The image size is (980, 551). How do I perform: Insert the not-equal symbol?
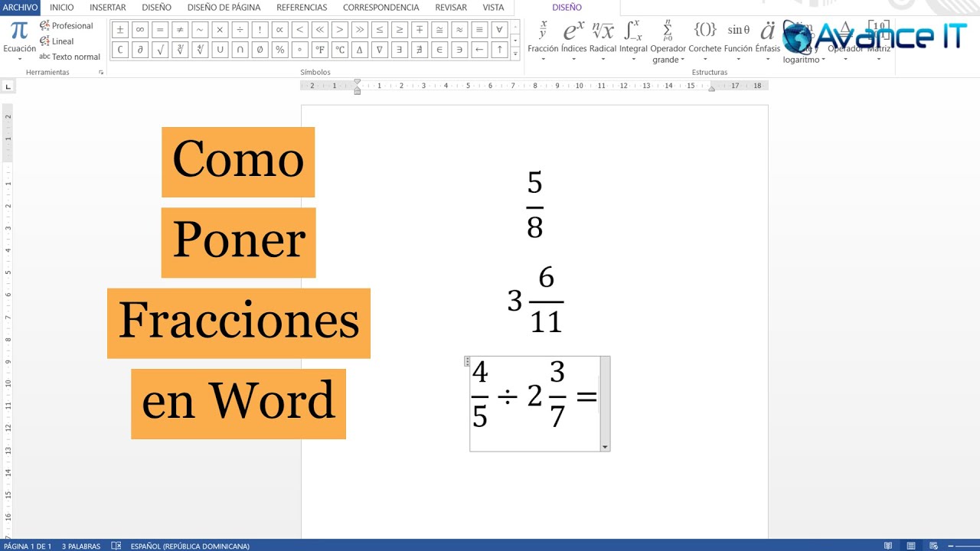tap(180, 30)
